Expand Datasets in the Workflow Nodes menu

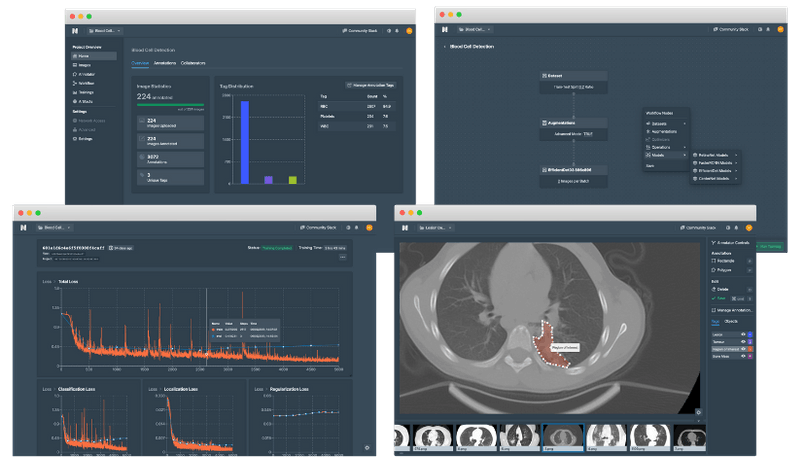(x=666, y=124)
